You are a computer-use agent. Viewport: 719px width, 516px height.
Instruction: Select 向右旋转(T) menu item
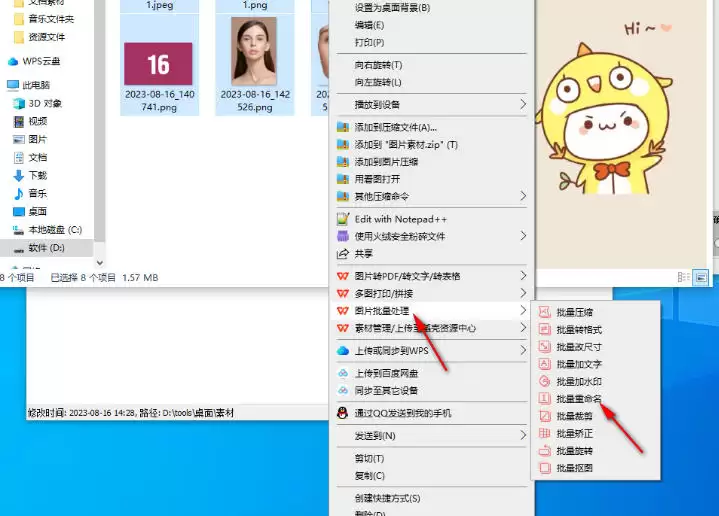431,65
